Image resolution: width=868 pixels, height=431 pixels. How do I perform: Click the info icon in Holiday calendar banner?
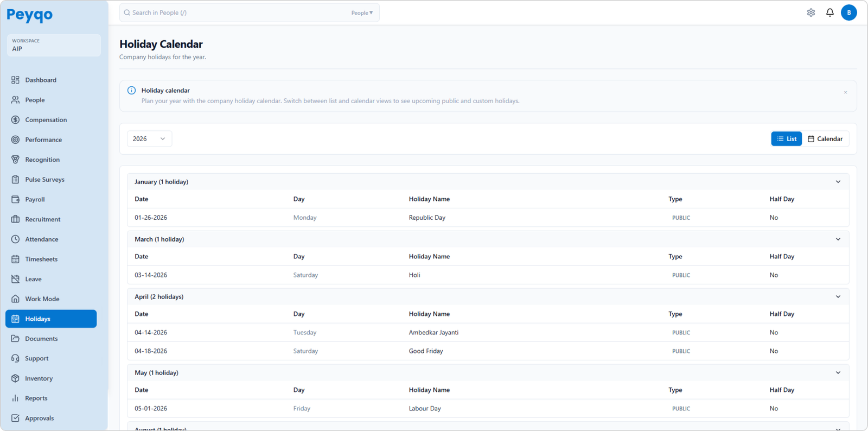[131, 91]
